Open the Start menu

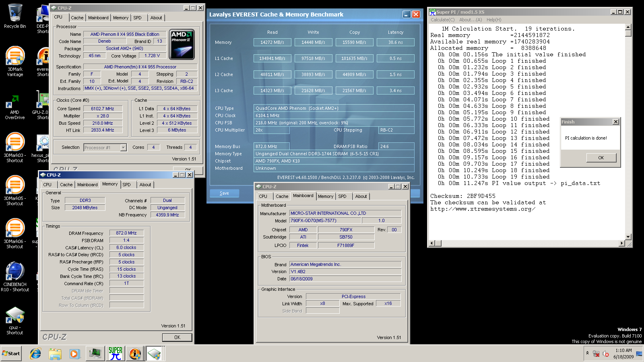click(11, 354)
